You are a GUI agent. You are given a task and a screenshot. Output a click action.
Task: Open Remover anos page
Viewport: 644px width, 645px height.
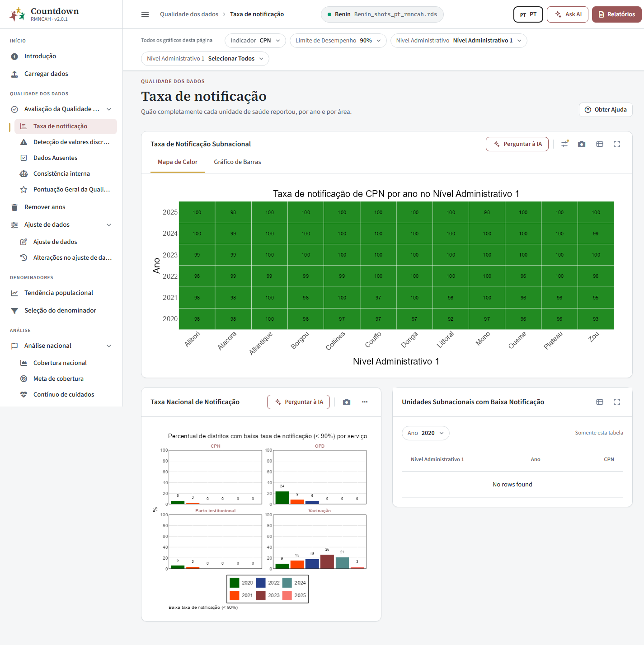(x=61, y=207)
